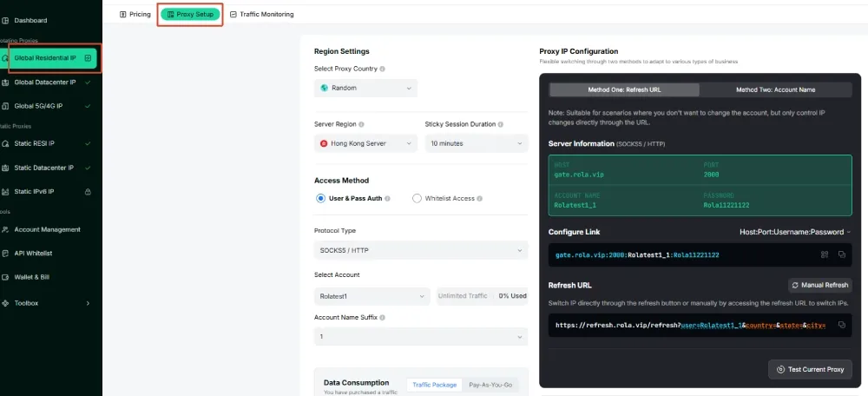Copy the refresh URL
Image resolution: width=868 pixels, height=396 pixels.
(x=842, y=325)
